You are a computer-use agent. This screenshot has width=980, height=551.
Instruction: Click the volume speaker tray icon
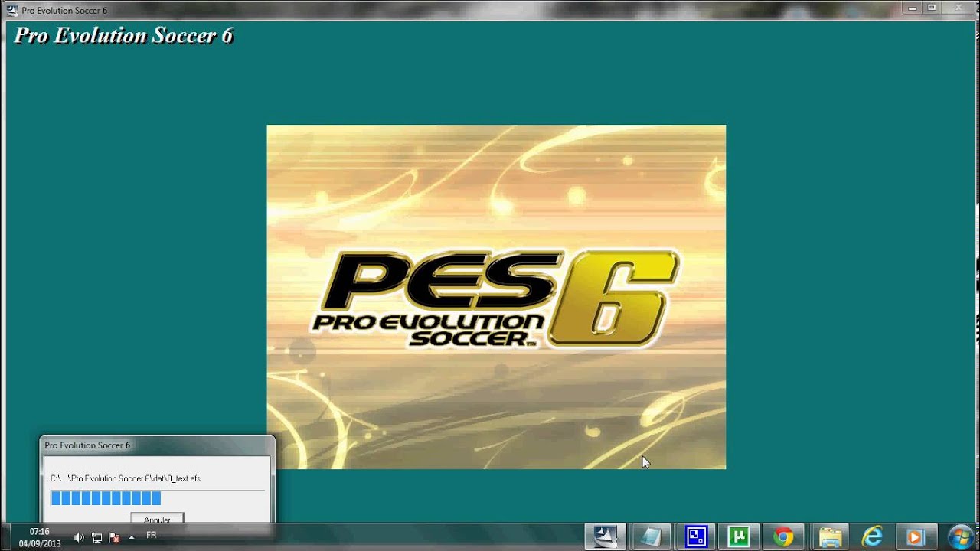79,537
